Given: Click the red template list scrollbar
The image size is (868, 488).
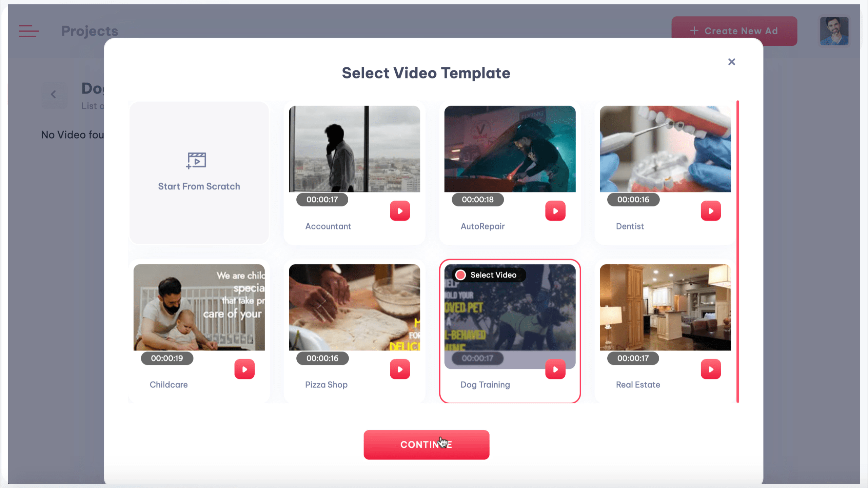Looking at the screenshot, I should tap(737, 251).
